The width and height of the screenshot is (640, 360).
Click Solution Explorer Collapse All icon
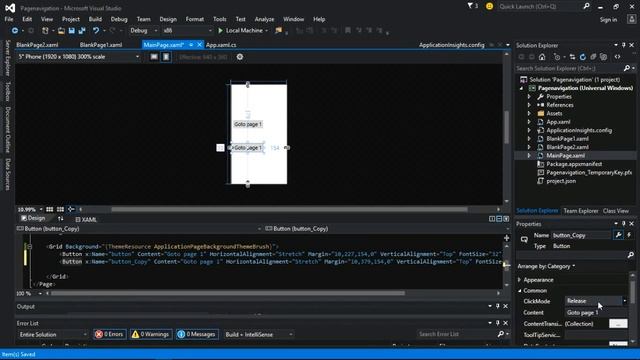tap(593, 57)
